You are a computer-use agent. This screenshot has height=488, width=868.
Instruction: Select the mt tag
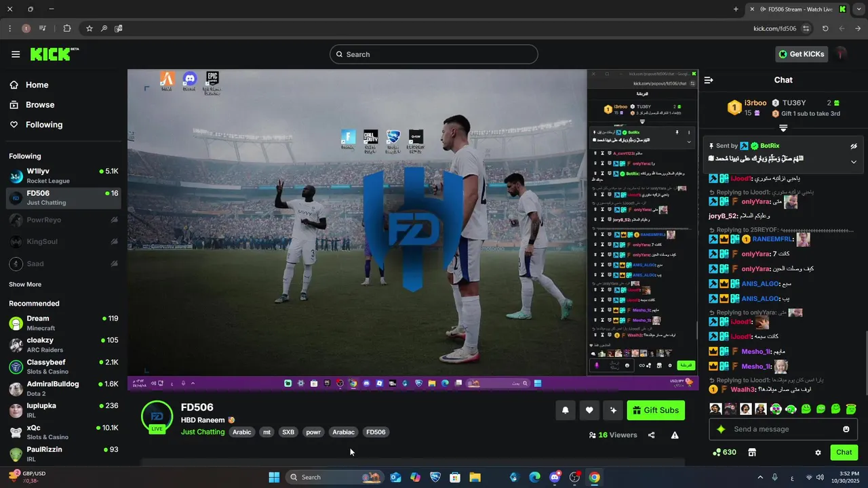pyautogui.click(x=267, y=432)
